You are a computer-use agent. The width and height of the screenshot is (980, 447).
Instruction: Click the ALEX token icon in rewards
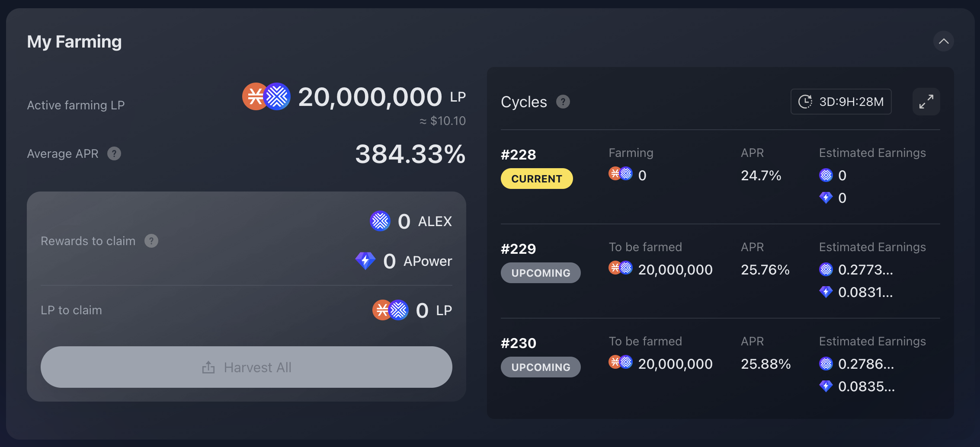pyautogui.click(x=380, y=221)
